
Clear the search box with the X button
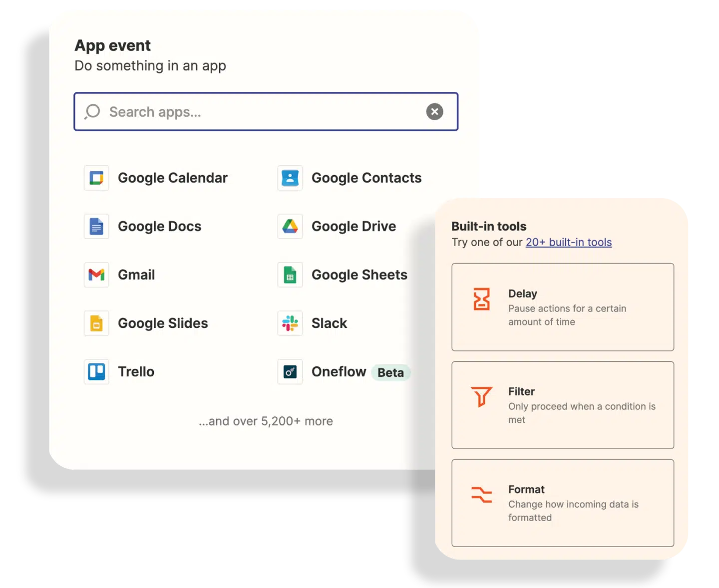pyautogui.click(x=434, y=112)
